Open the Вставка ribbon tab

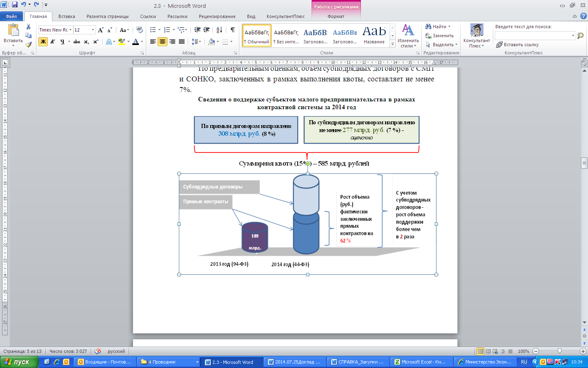67,16
